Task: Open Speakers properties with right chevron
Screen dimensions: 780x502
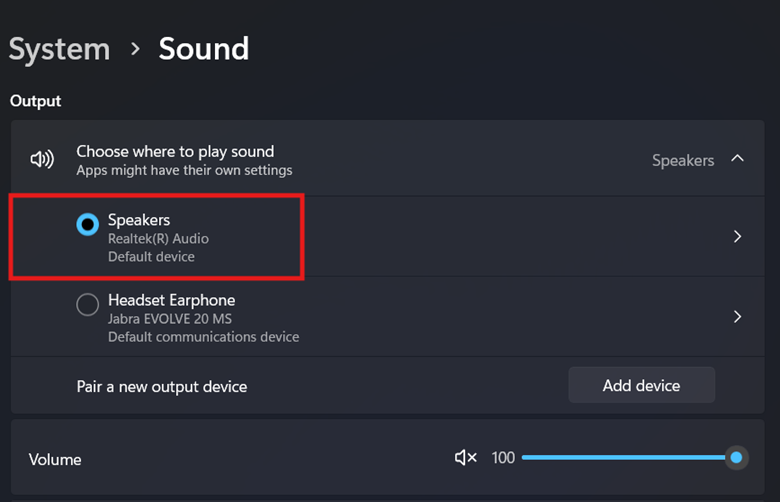Action: click(737, 237)
